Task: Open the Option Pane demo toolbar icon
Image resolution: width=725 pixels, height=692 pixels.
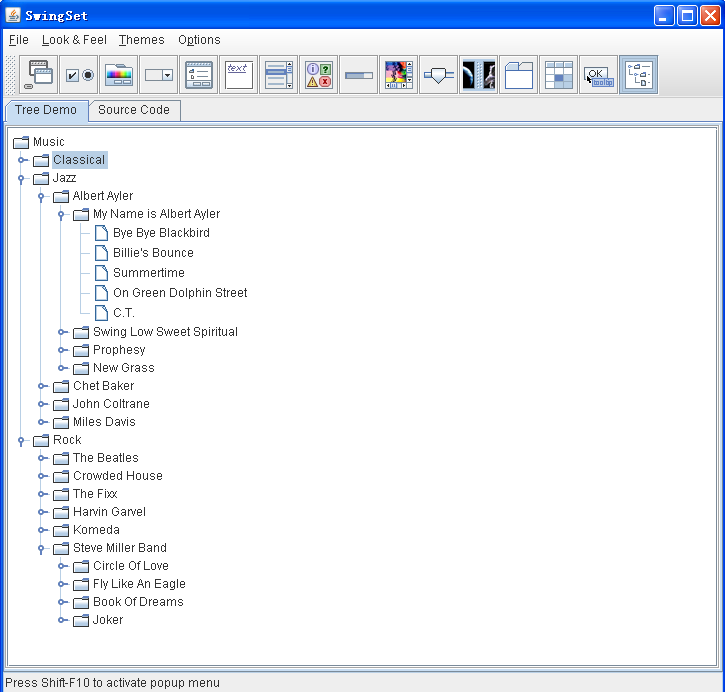Action: point(319,75)
